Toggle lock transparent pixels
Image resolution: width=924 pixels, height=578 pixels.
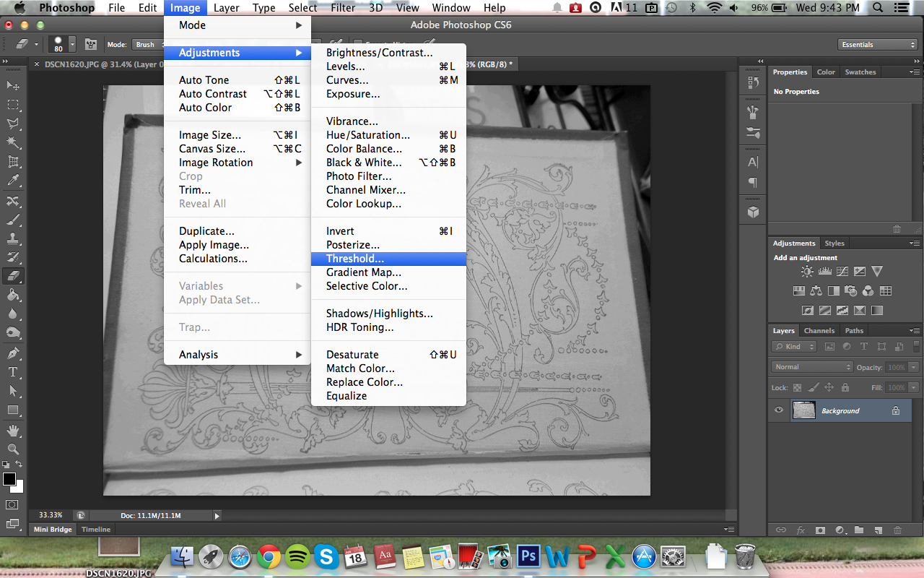coord(798,387)
